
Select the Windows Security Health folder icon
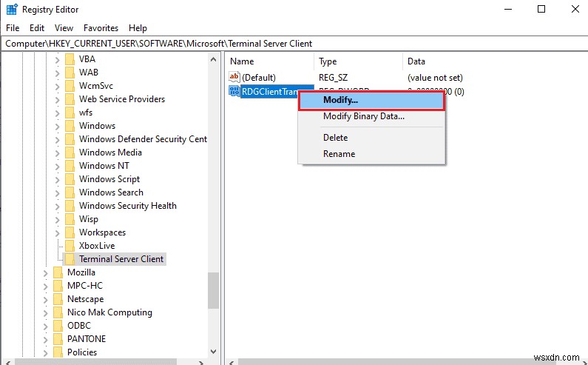pyautogui.click(x=70, y=206)
